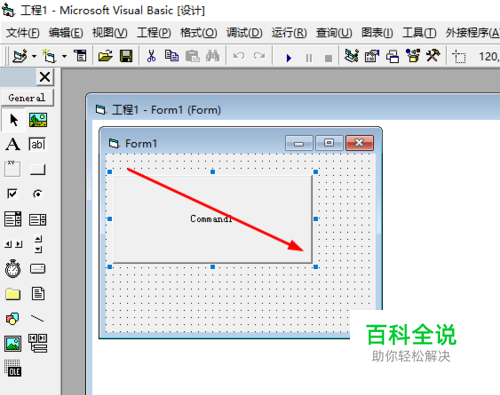This screenshot has width=500, height=395.
Task: Open the Menu Editor
Action: coord(80,56)
